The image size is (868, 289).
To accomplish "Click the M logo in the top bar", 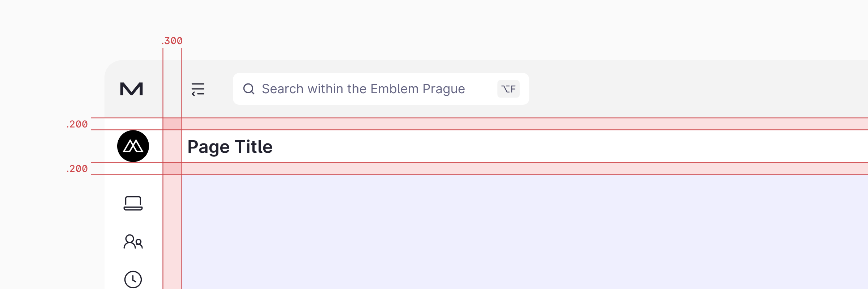I will (x=132, y=89).
